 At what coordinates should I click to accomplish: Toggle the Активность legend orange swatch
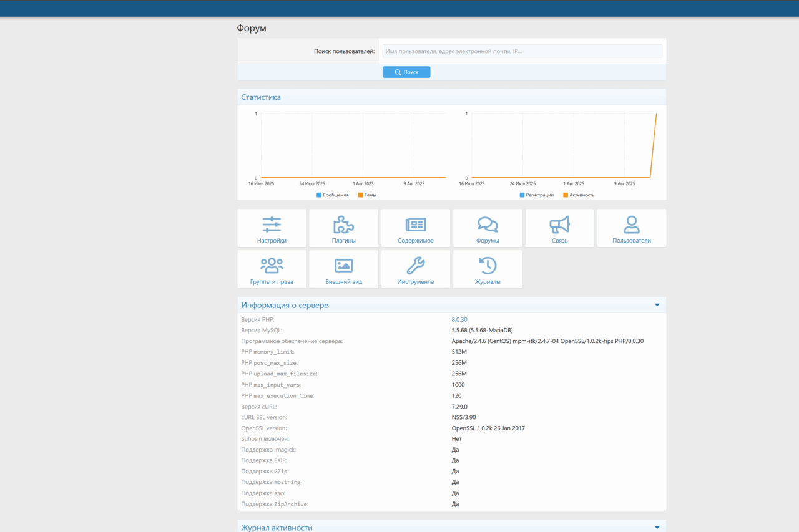click(x=566, y=195)
